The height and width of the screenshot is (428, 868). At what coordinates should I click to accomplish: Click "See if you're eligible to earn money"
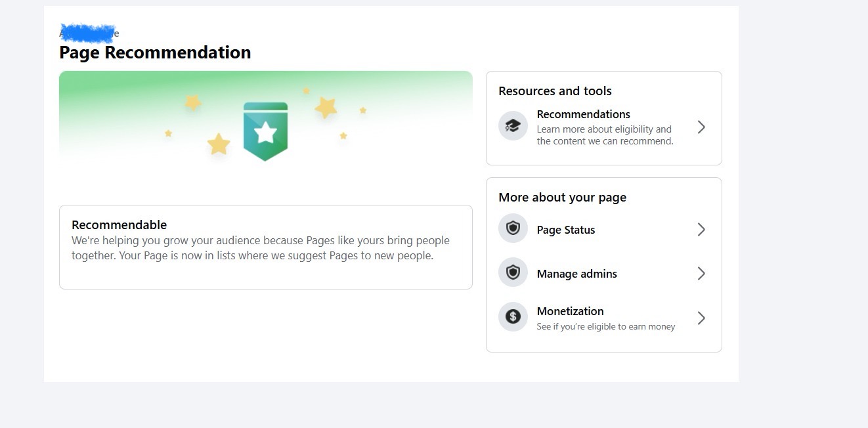click(x=605, y=326)
